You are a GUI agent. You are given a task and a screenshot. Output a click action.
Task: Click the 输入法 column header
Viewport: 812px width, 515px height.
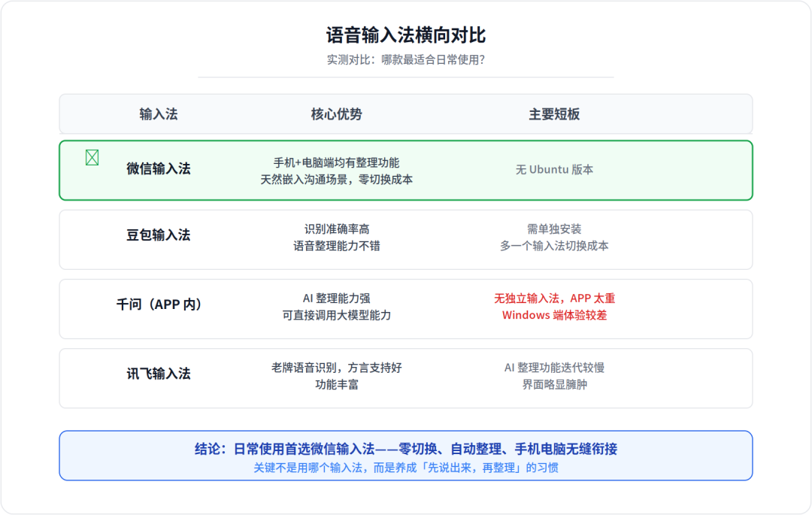(x=159, y=114)
